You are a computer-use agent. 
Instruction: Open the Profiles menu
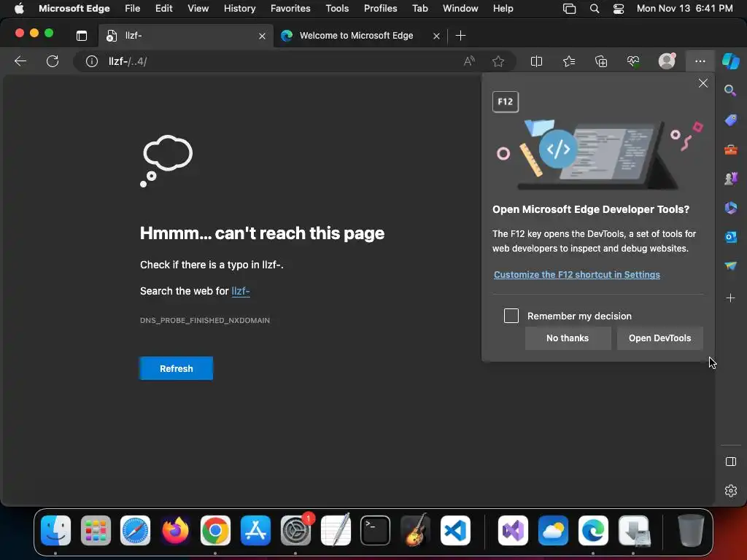coord(381,8)
